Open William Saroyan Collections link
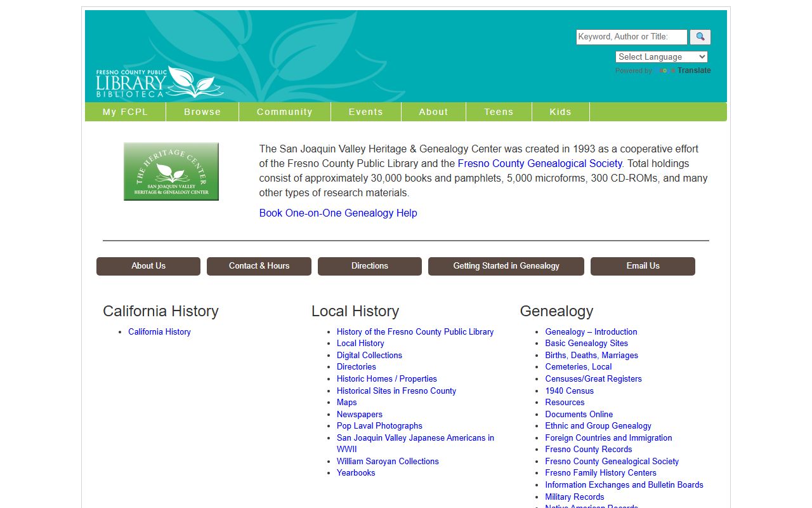The width and height of the screenshot is (812, 508). coord(388,461)
